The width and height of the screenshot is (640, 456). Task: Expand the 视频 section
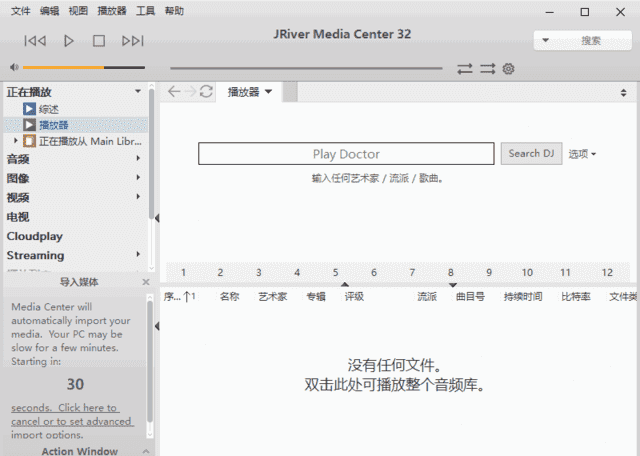click(138, 197)
